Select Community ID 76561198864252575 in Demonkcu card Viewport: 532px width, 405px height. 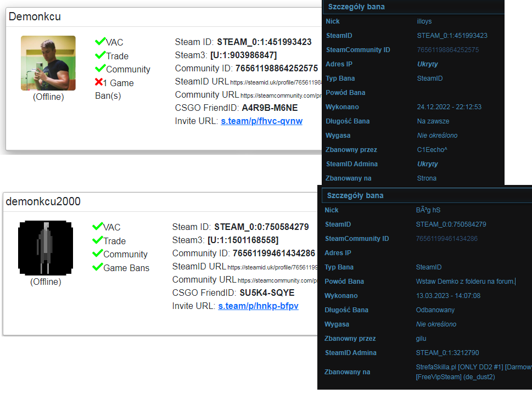[x=277, y=69]
